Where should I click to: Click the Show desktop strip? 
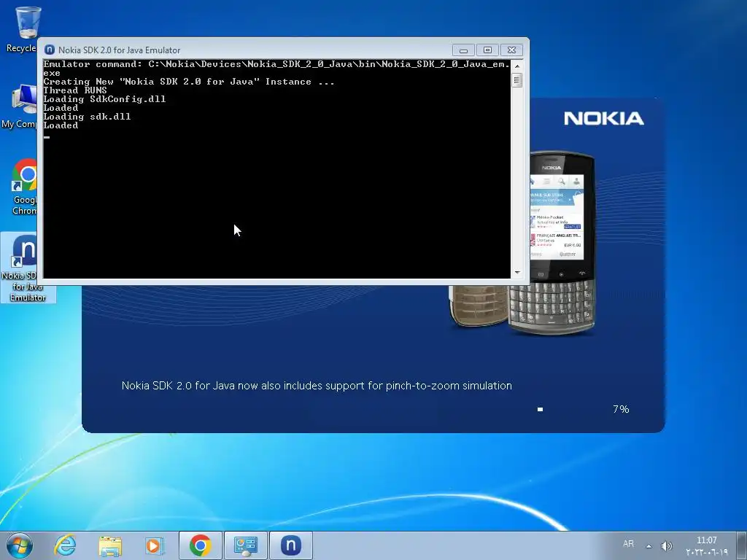741,545
